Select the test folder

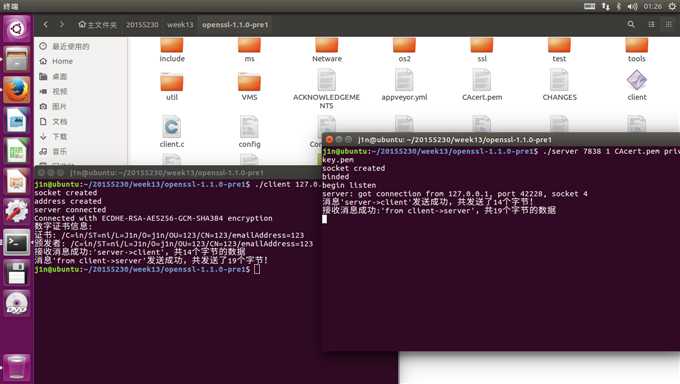pyautogui.click(x=559, y=50)
